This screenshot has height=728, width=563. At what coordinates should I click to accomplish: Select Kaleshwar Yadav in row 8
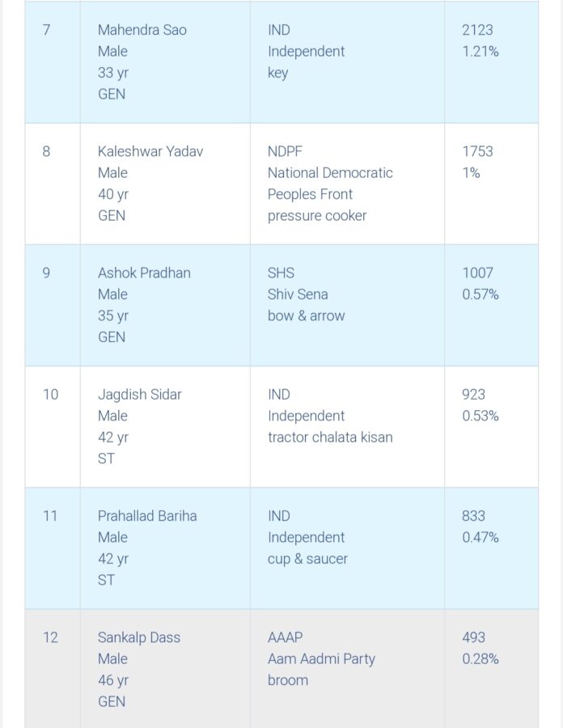[149, 151]
